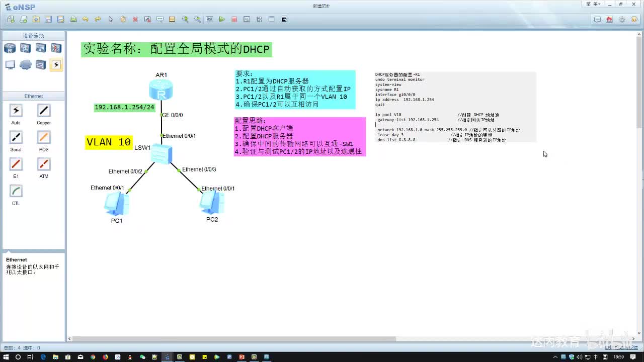Click the redo arrow in toolbar
This screenshot has height=362, width=644.
pos(98,19)
